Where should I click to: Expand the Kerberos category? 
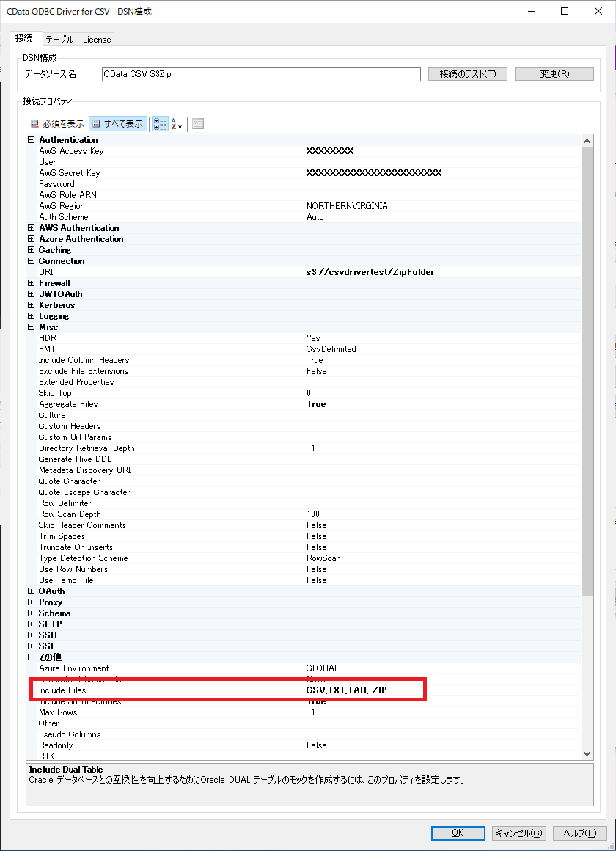(x=32, y=305)
